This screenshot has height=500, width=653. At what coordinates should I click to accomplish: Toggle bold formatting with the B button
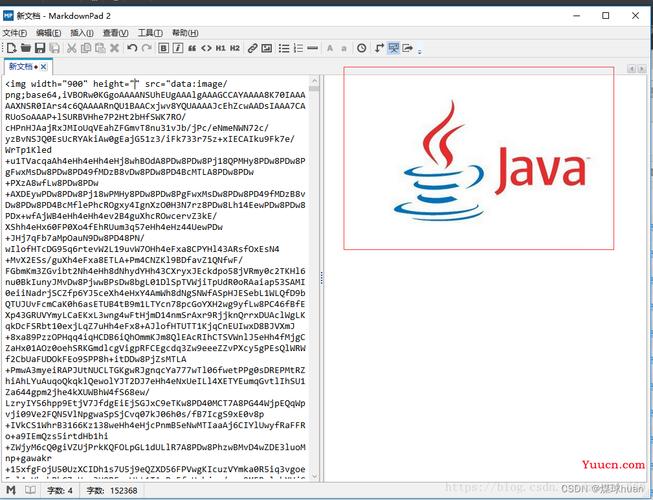(163, 48)
